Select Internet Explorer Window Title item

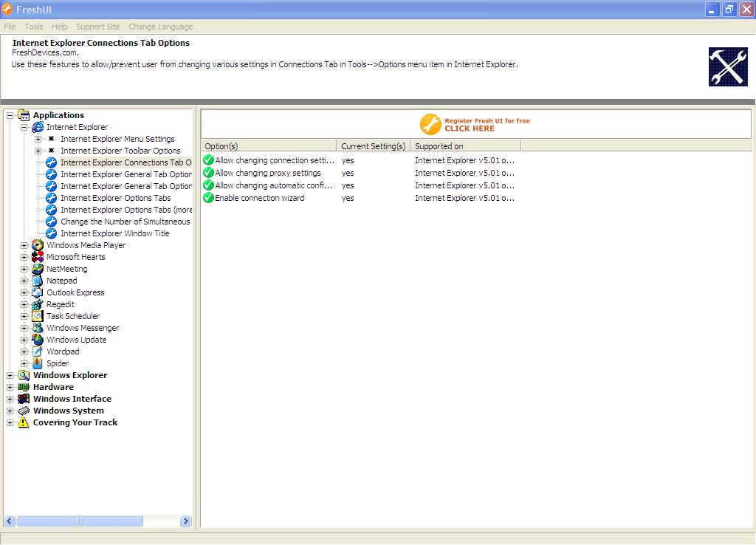coord(114,233)
